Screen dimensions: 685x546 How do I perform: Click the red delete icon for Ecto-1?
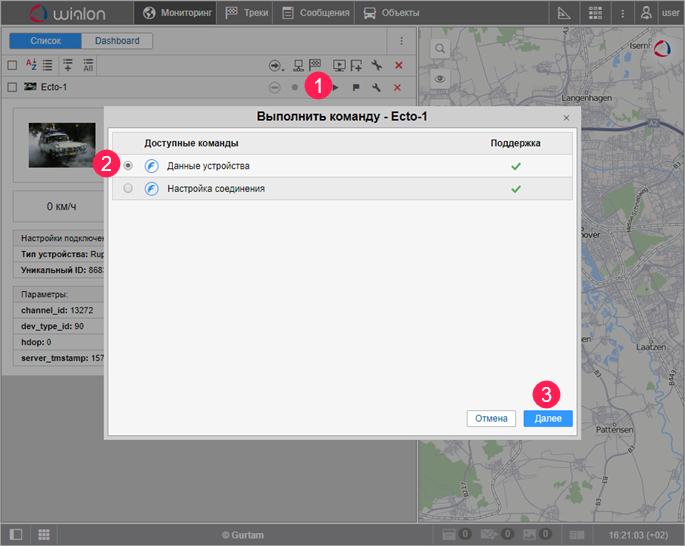coord(398,87)
